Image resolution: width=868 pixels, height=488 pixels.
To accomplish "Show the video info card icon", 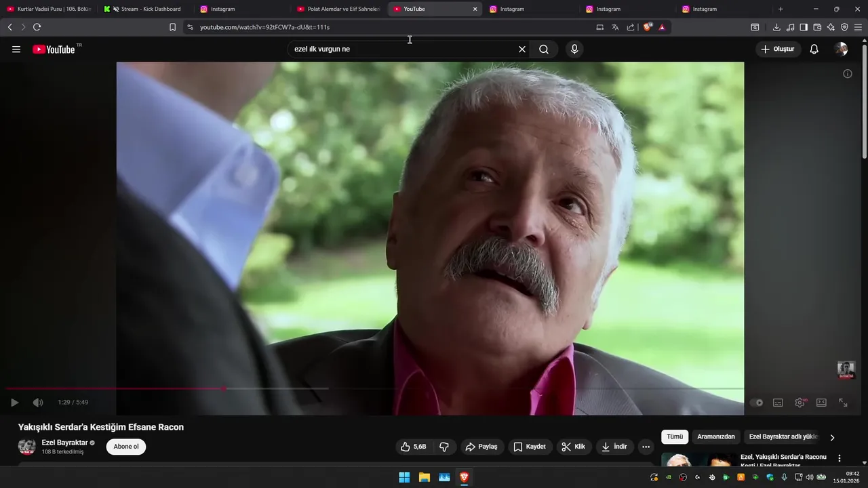I will (x=848, y=74).
